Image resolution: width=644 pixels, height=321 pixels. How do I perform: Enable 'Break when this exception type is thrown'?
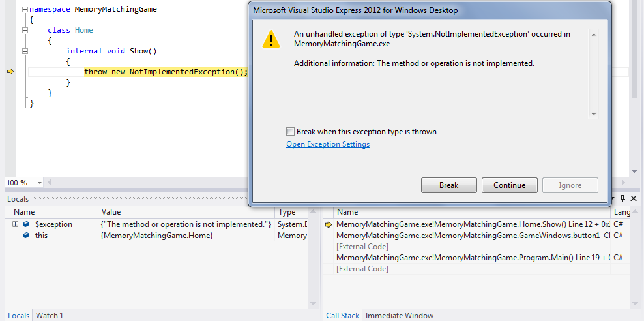[x=291, y=132]
